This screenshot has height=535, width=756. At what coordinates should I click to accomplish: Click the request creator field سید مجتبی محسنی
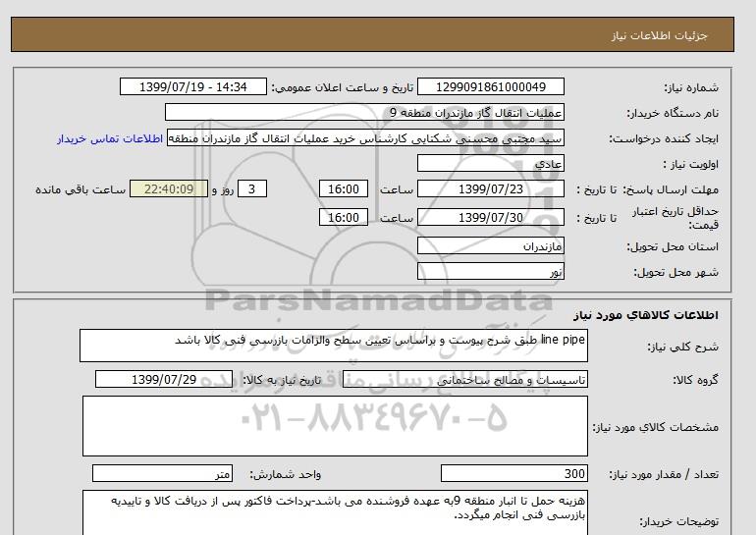pos(365,137)
